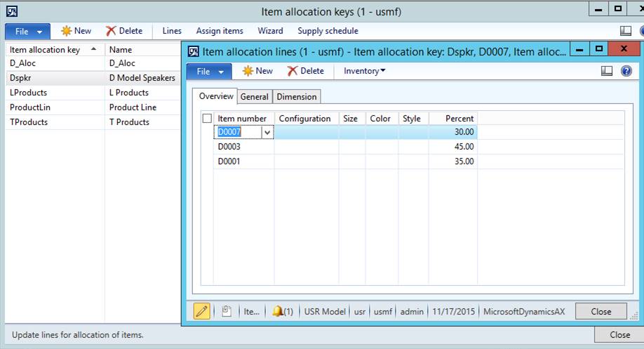Click the document handling icon in status bar
644x349 pixels.
coord(226,311)
